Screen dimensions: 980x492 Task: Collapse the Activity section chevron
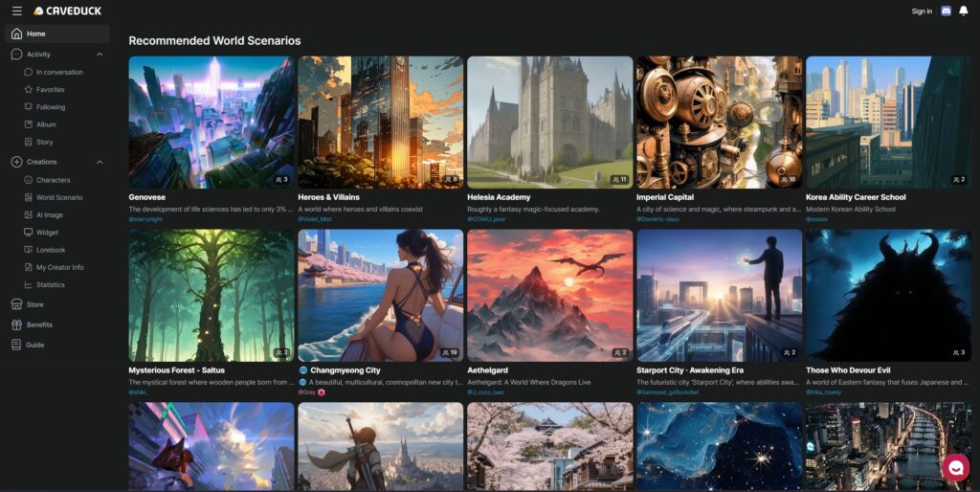[x=100, y=55]
